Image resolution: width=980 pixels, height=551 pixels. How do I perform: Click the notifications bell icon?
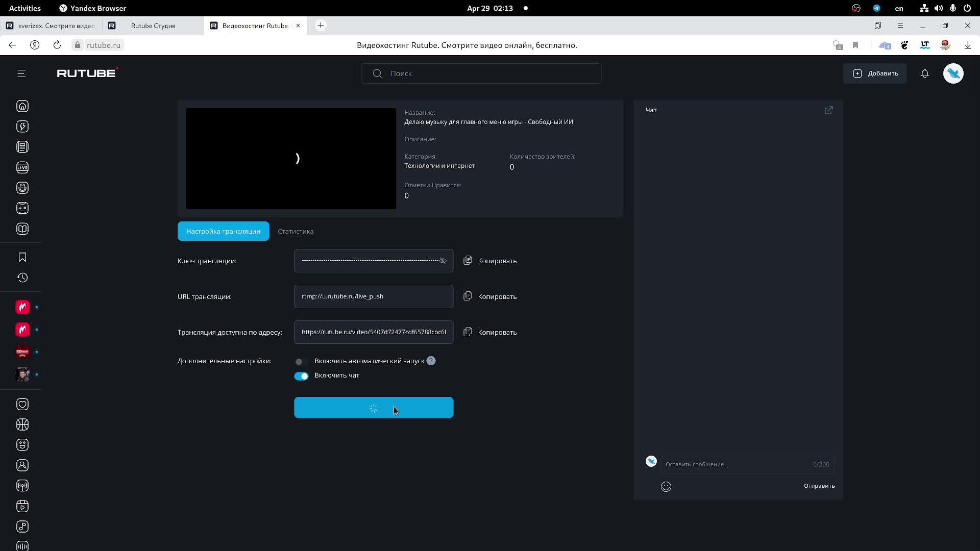924,73
